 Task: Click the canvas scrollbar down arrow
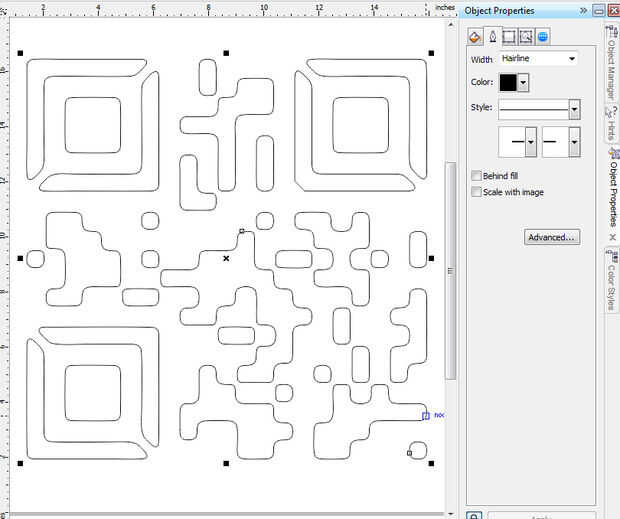(451, 514)
